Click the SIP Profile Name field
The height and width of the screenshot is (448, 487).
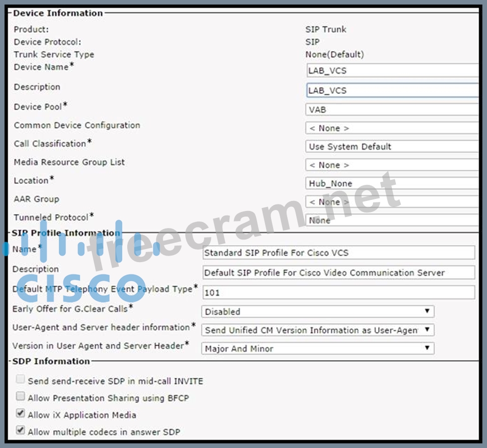[338, 253]
